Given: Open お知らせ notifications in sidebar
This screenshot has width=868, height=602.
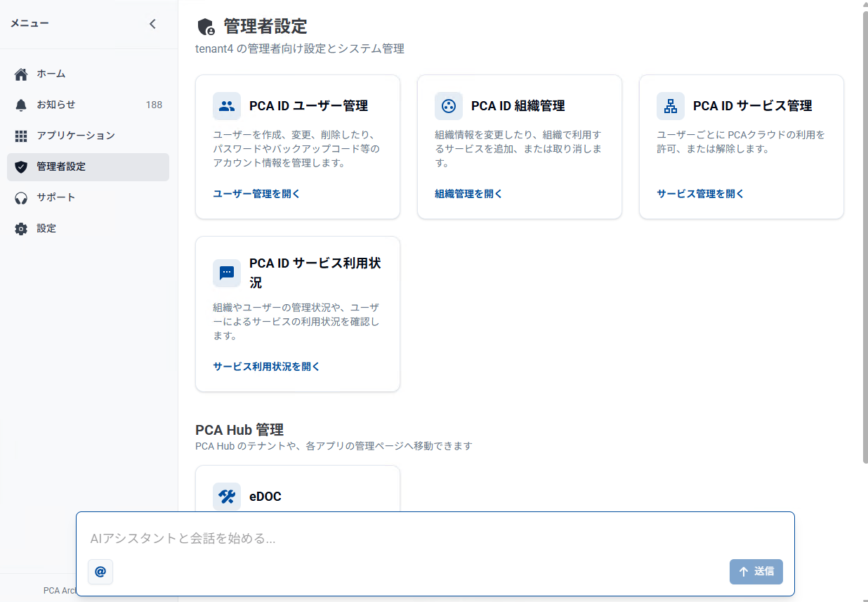Looking at the screenshot, I should tap(56, 105).
